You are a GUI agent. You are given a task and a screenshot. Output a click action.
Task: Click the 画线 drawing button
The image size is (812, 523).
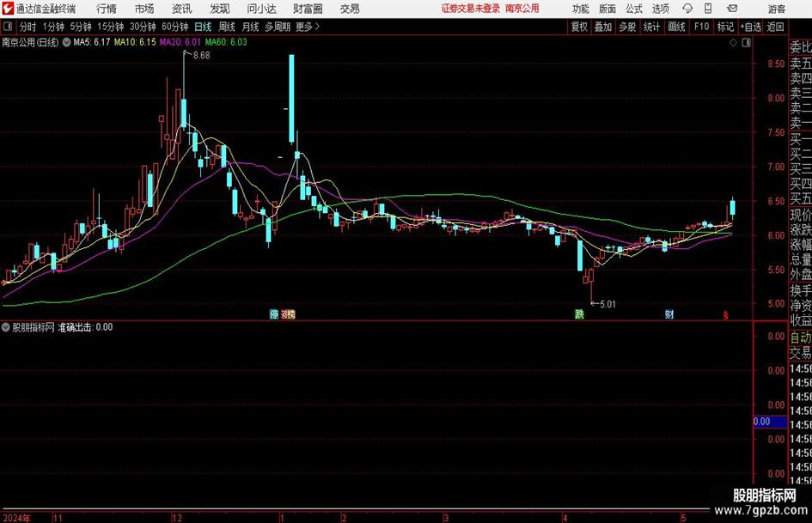(x=676, y=27)
